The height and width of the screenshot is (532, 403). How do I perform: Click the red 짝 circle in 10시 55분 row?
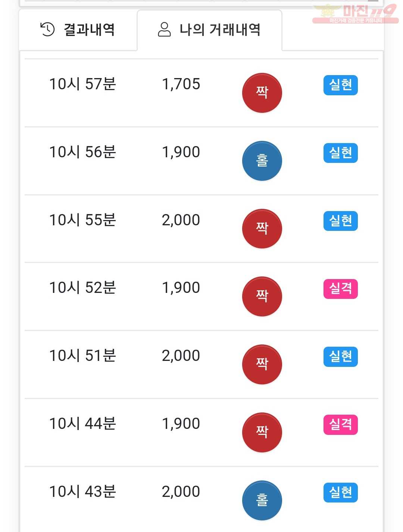(262, 229)
